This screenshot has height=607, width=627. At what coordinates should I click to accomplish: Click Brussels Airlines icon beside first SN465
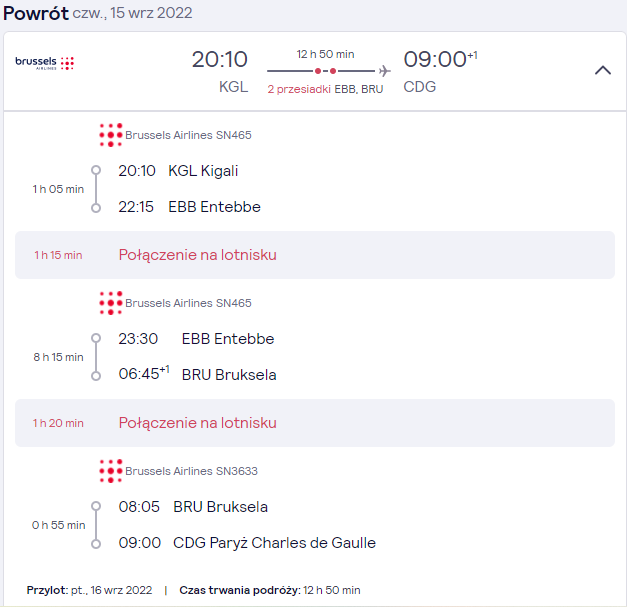(x=111, y=135)
